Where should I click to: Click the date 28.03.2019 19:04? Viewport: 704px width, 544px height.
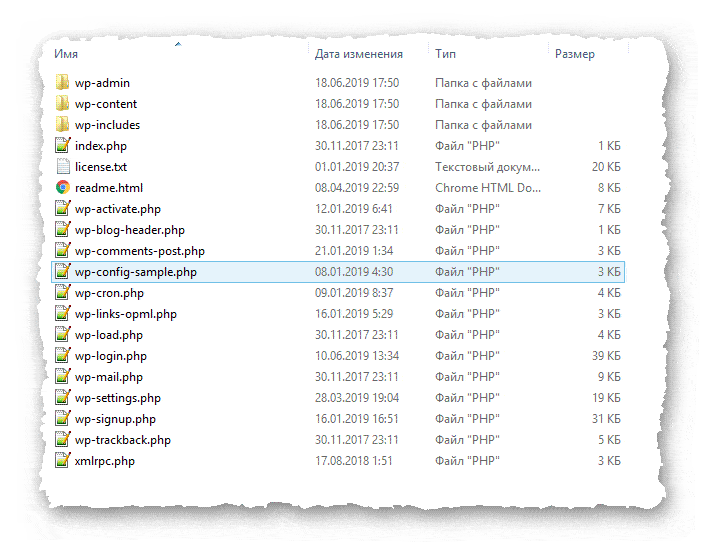point(357,398)
